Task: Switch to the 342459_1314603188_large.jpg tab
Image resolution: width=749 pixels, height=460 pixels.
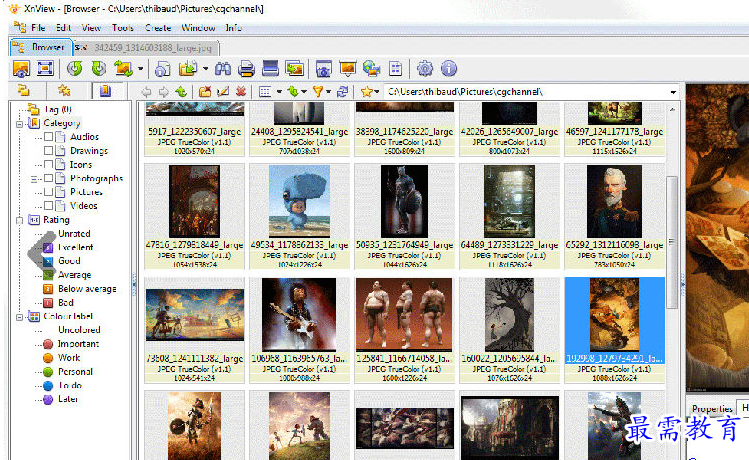Action: pyautogui.click(x=146, y=47)
